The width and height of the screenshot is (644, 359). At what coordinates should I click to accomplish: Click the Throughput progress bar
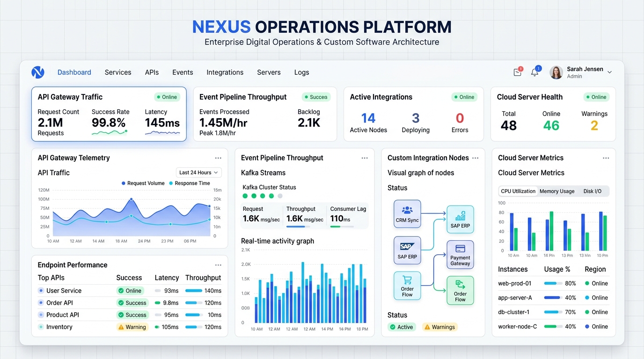click(298, 227)
